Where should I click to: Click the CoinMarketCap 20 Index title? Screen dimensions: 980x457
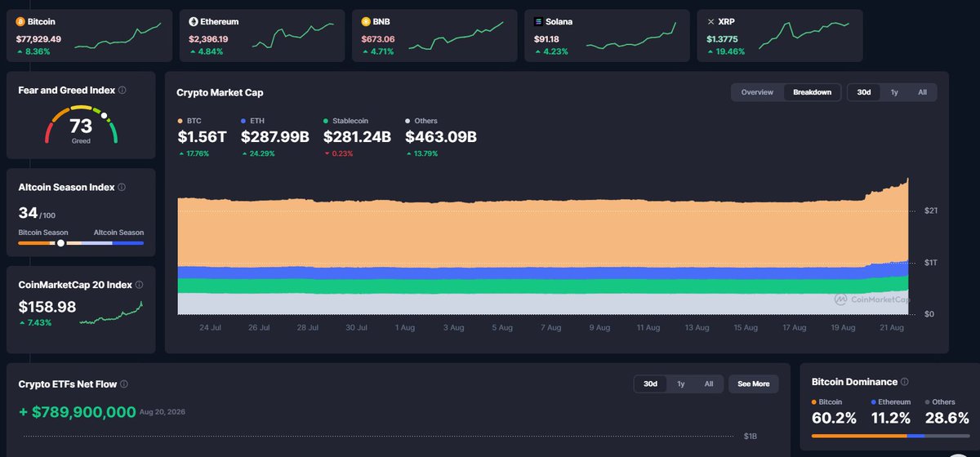(x=75, y=285)
